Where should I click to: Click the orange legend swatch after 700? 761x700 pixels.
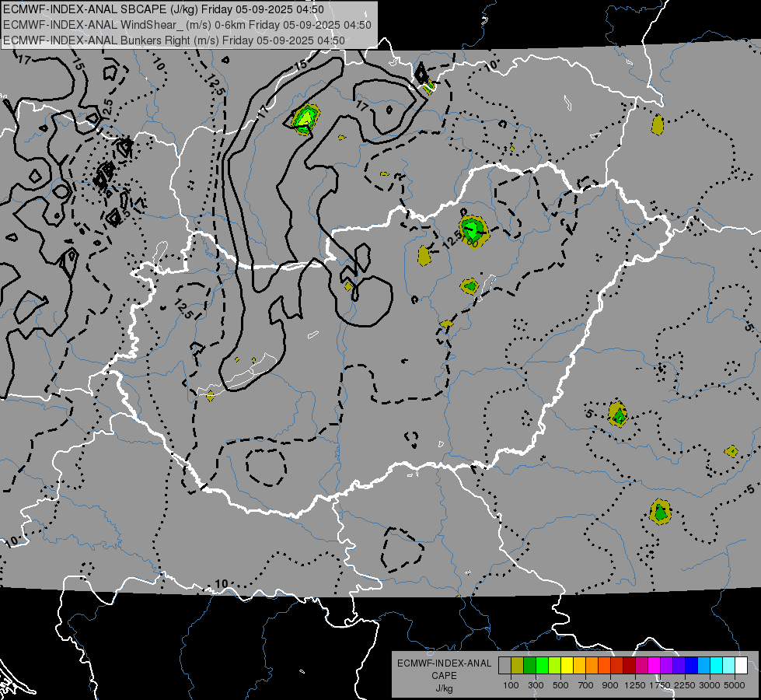[x=592, y=666]
